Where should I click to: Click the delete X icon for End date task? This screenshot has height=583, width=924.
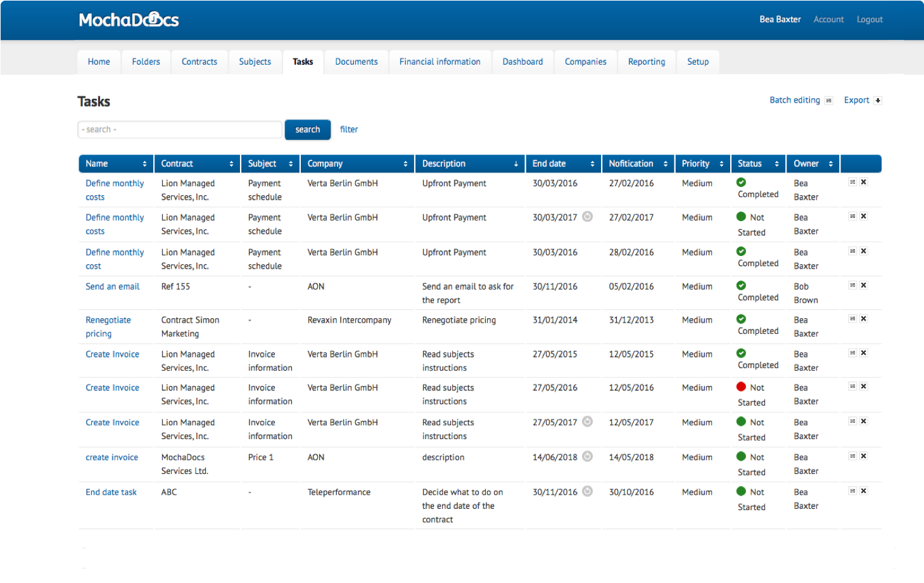pyautogui.click(x=863, y=491)
